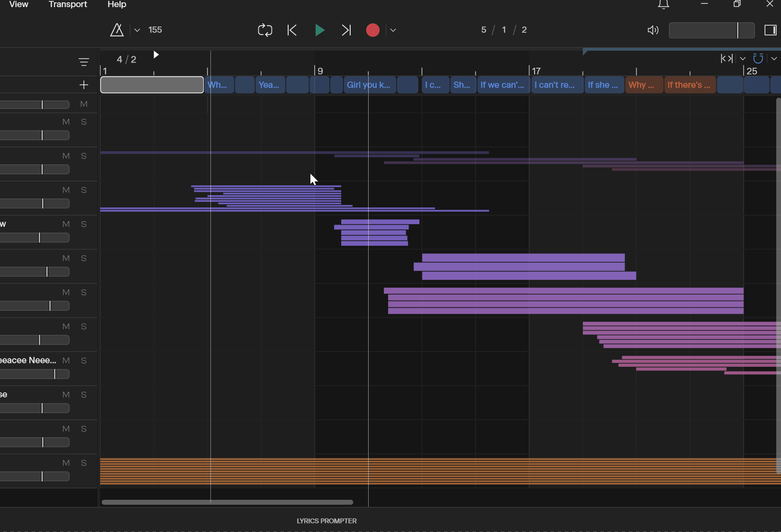781x532 pixels.
Task: Add a new track with plus icon
Action: click(84, 85)
